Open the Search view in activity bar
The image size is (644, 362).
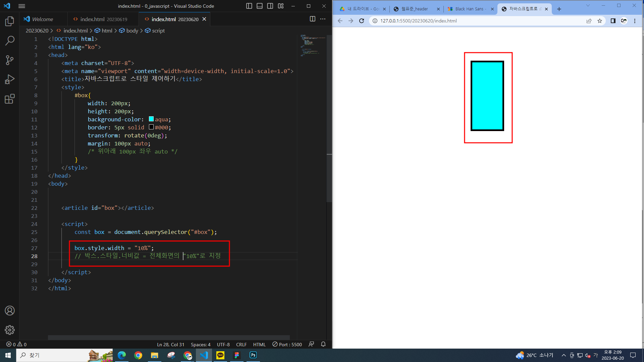pos(10,41)
